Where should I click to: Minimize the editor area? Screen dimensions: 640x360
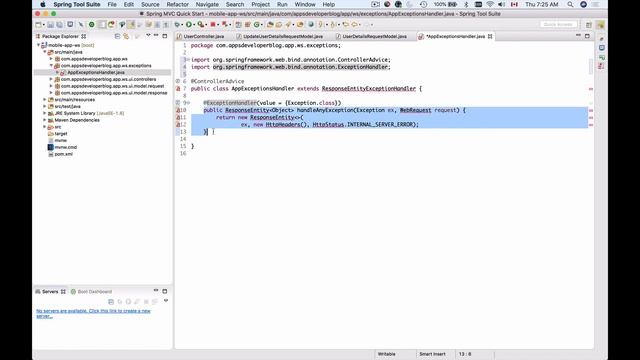point(578,36)
